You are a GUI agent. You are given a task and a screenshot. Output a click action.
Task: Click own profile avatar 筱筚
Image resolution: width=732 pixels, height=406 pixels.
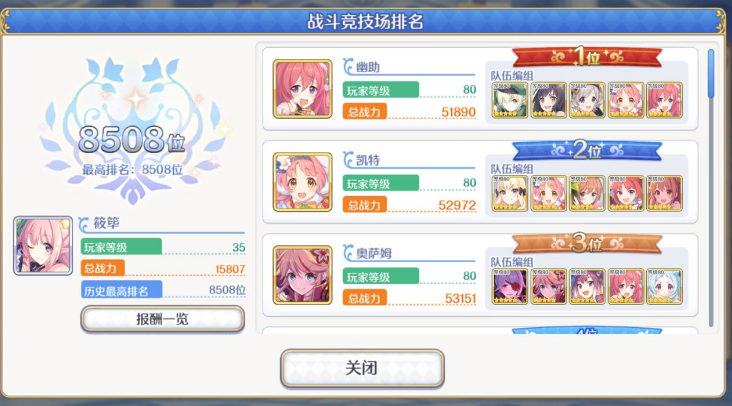click(x=43, y=245)
